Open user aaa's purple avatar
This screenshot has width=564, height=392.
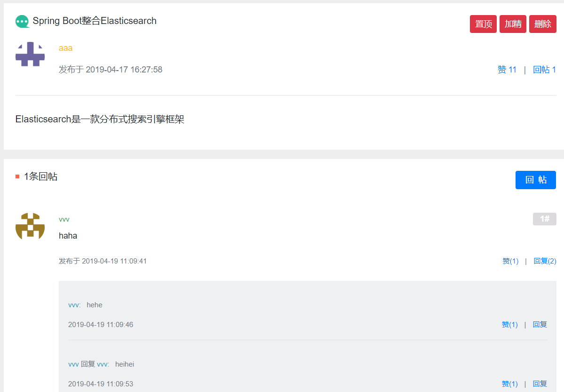[x=30, y=54]
